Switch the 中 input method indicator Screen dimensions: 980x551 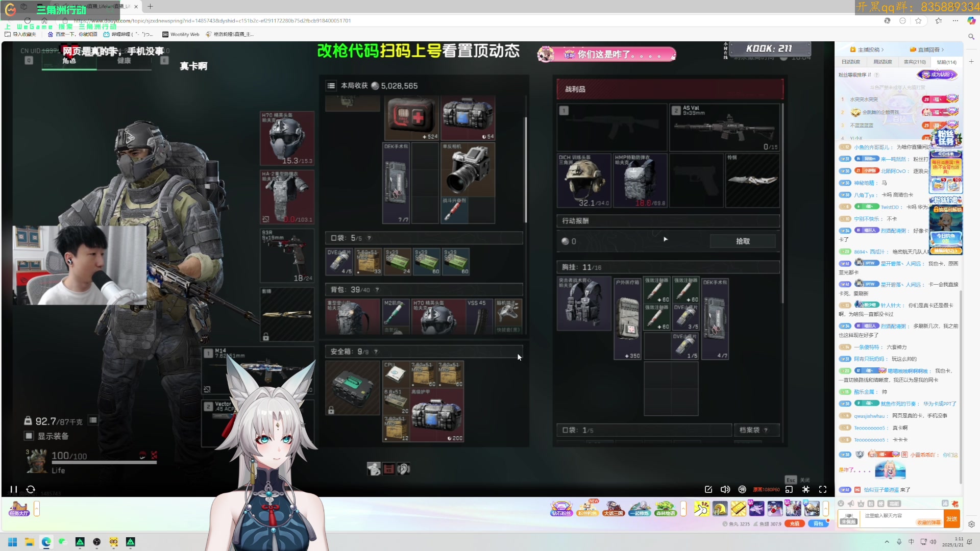[911, 542]
